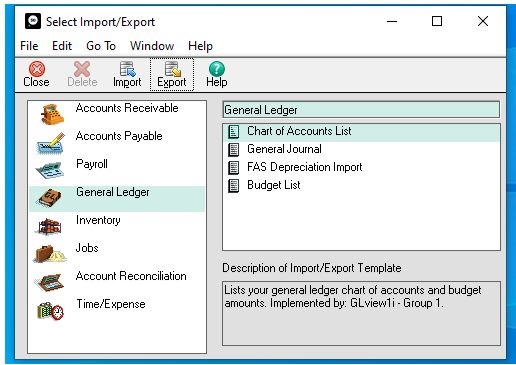Open the File menu
Viewport: 516px width, 365px height.
[29, 46]
